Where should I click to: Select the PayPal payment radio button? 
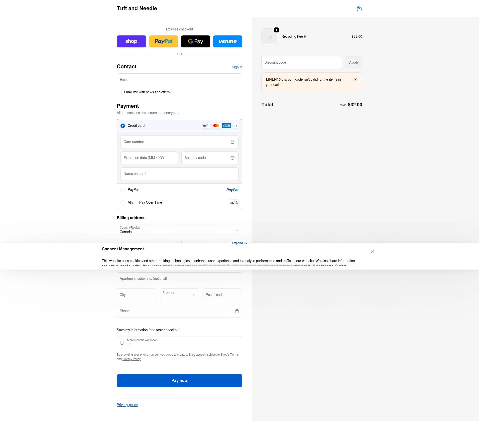coord(123,190)
